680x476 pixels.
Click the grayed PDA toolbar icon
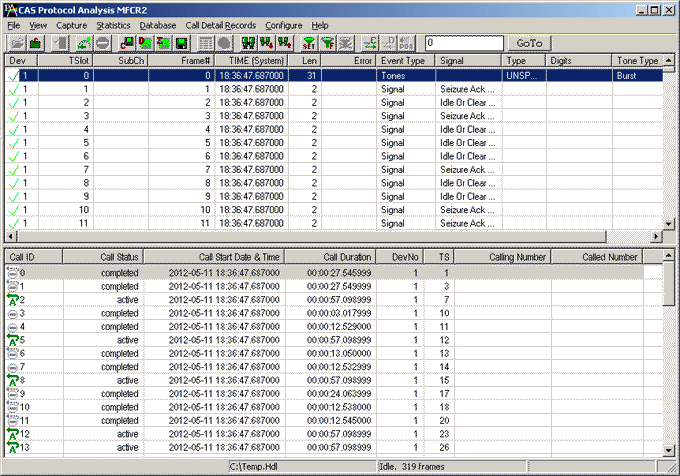406,43
